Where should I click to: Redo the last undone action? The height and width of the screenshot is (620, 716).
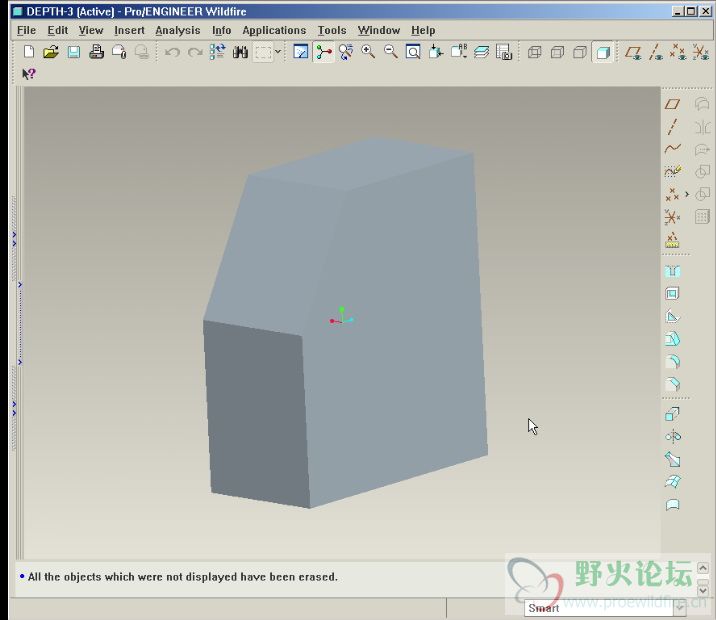(x=195, y=52)
